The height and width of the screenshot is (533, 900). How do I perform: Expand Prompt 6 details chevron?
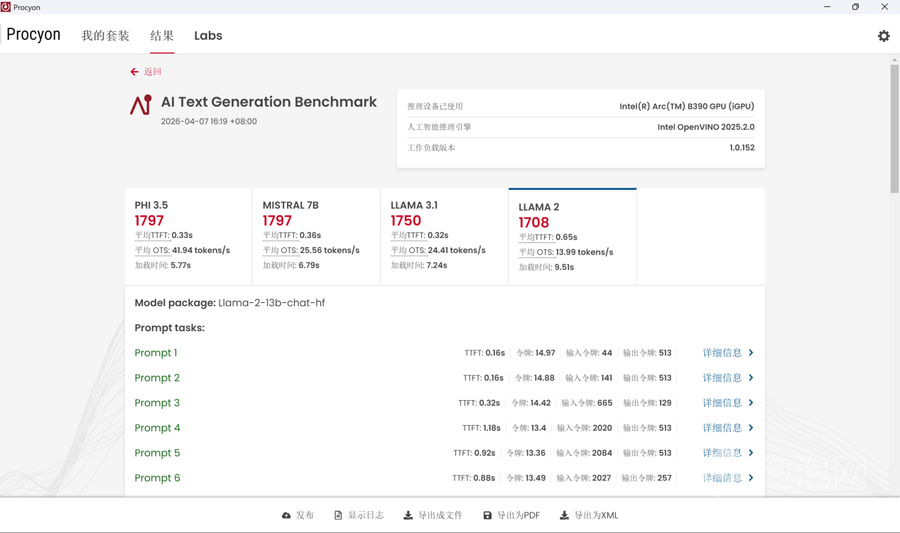[751, 478]
